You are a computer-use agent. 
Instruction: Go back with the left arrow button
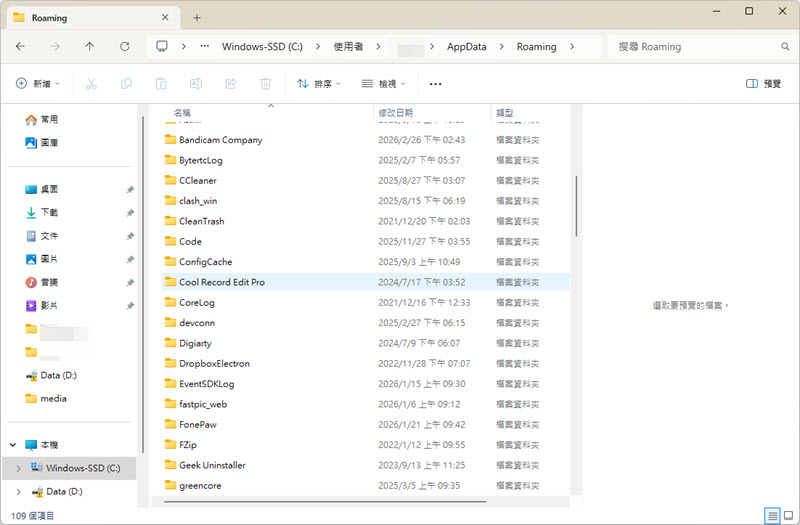pyautogui.click(x=20, y=46)
